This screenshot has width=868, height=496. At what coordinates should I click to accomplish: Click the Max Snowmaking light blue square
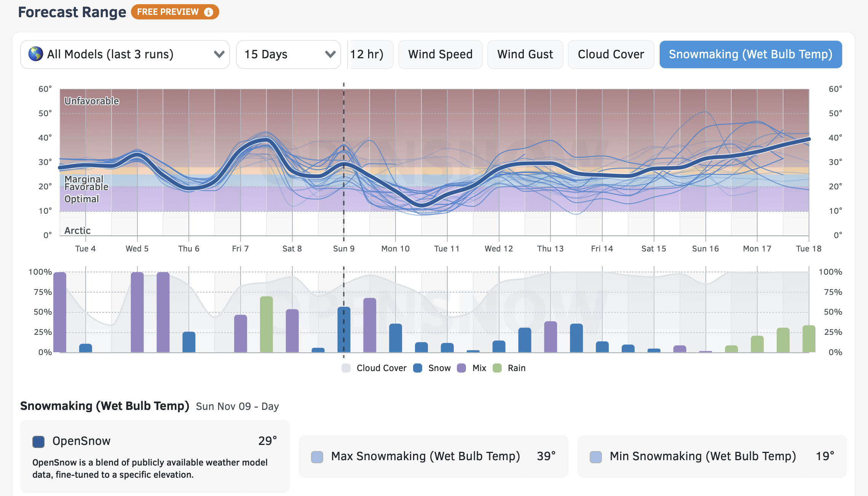pyautogui.click(x=317, y=457)
